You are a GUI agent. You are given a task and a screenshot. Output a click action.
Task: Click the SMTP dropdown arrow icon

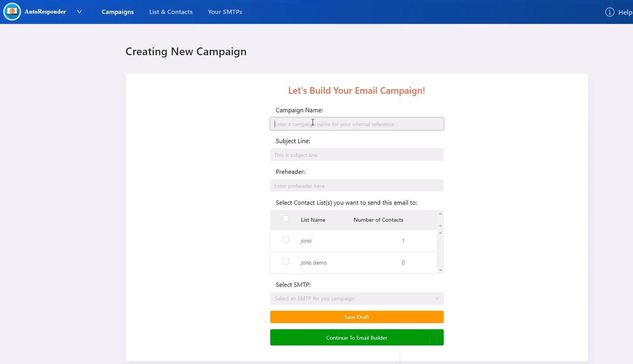(x=437, y=298)
